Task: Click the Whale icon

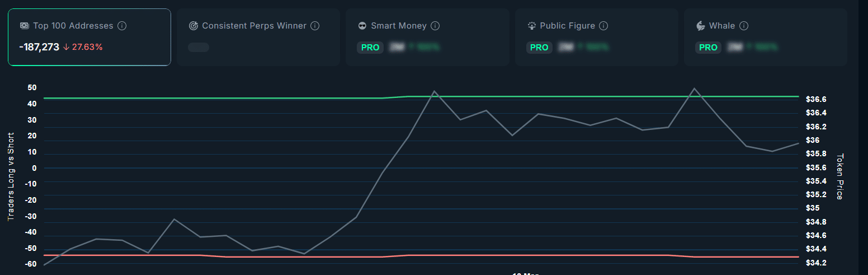Action: 700,26
